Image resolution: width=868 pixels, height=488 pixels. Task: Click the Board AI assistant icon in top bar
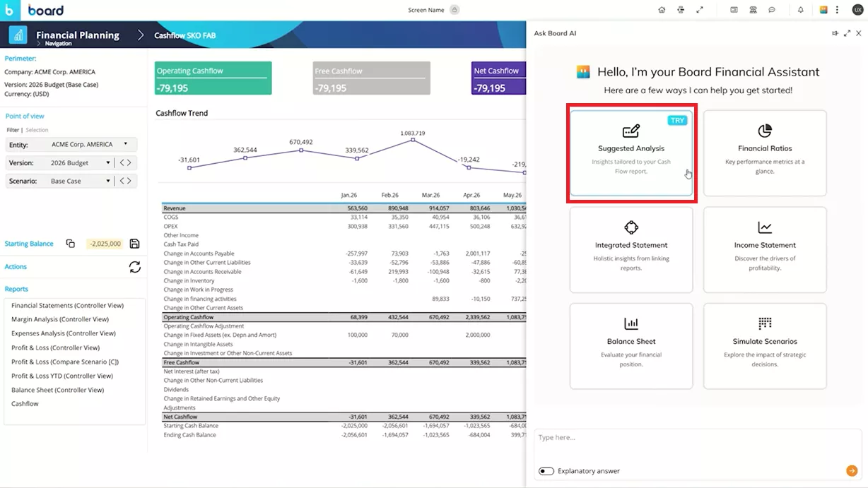click(x=823, y=10)
